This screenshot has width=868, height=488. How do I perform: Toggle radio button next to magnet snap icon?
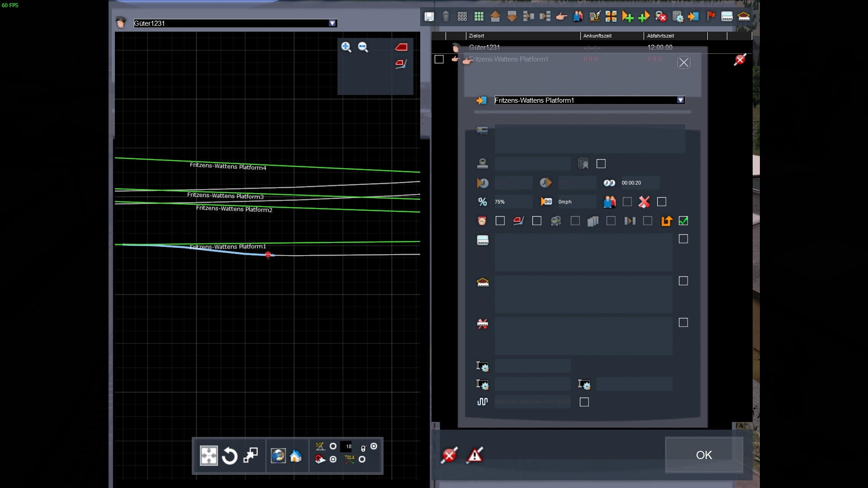(x=333, y=460)
